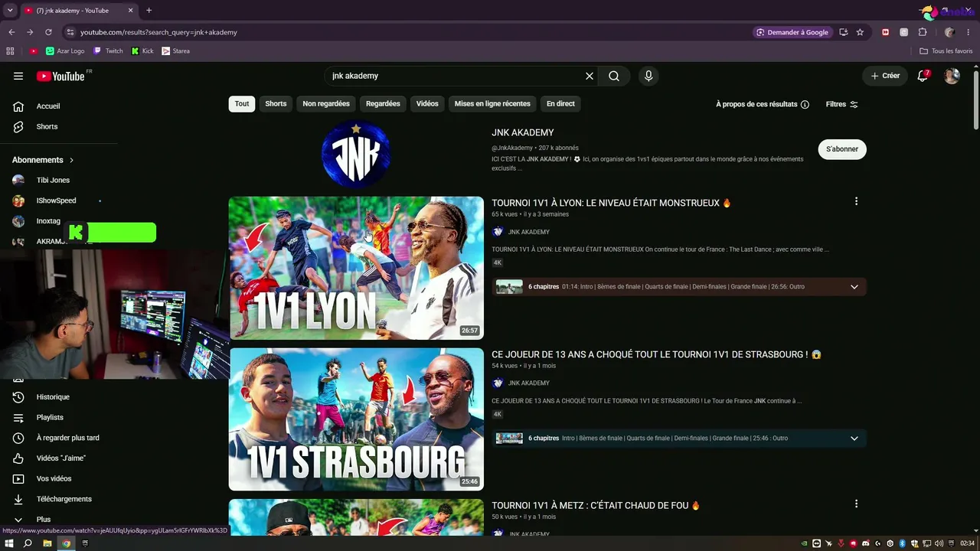Open Bluetooth tray icon
The height and width of the screenshot is (551, 980).
point(903,543)
